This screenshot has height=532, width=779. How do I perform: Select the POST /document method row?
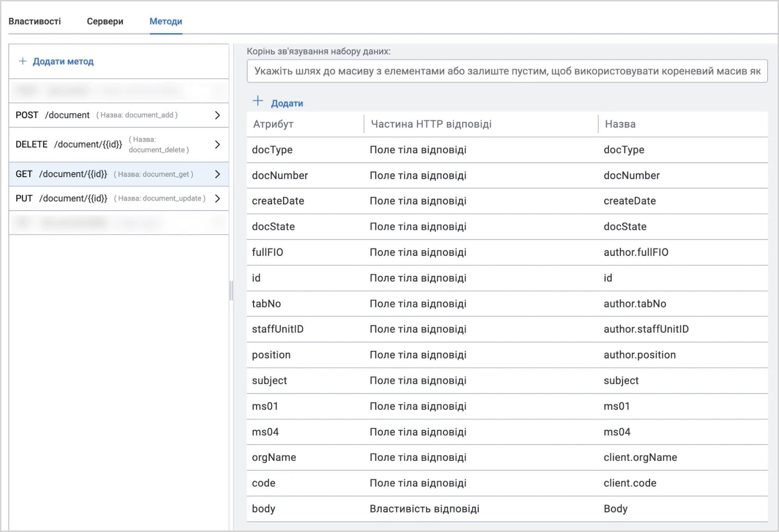pos(119,115)
